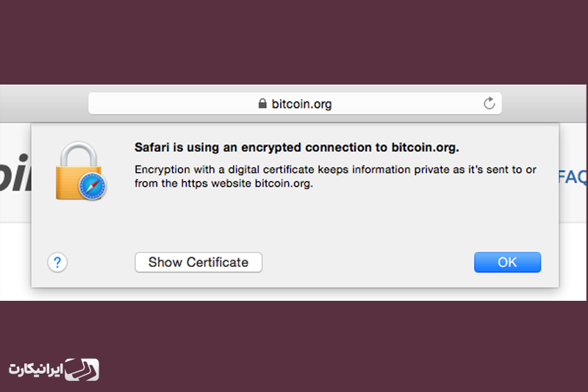
Task: Click the maroon background above the browser
Action: [294, 41]
